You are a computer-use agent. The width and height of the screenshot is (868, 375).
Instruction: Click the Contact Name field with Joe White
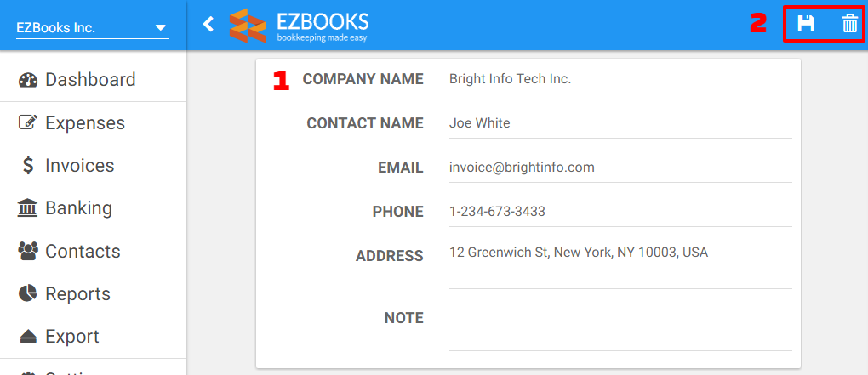click(x=620, y=123)
